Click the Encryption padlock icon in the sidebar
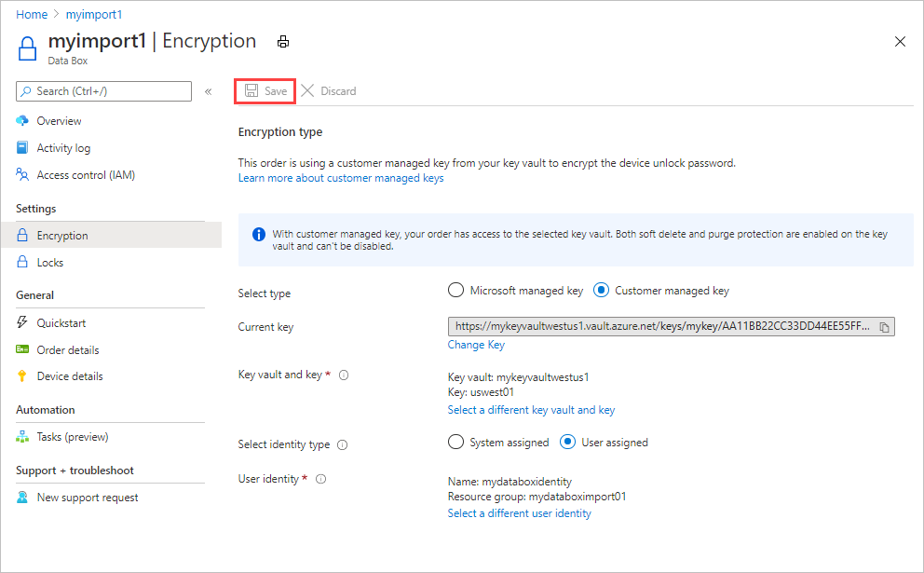The width and height of the screenshot is (924, 573). coord(22,235)
